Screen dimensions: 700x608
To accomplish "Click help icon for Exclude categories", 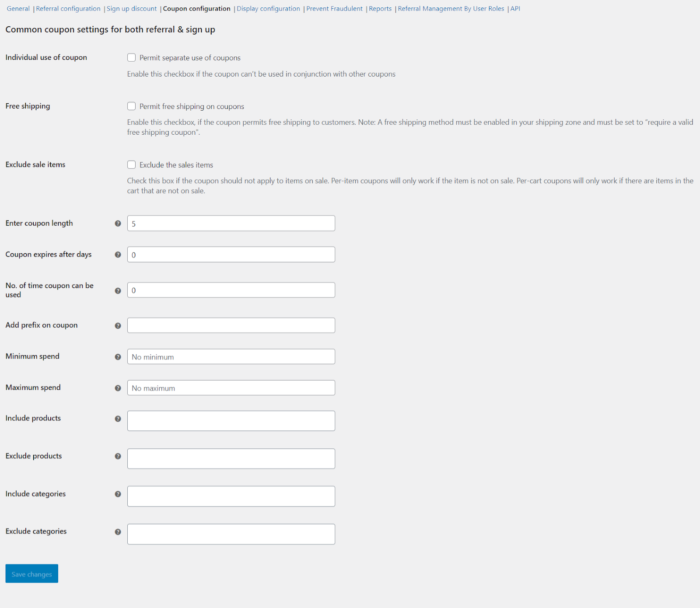I will click(x=118, y=532).
